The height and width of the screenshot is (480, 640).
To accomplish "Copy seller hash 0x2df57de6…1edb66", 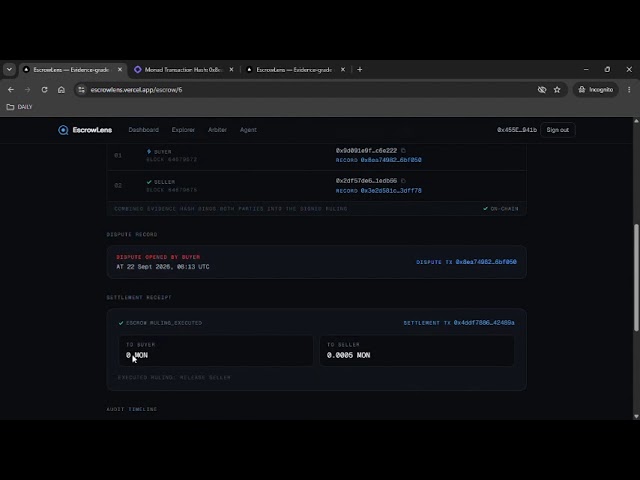I will tap(403, 181).
